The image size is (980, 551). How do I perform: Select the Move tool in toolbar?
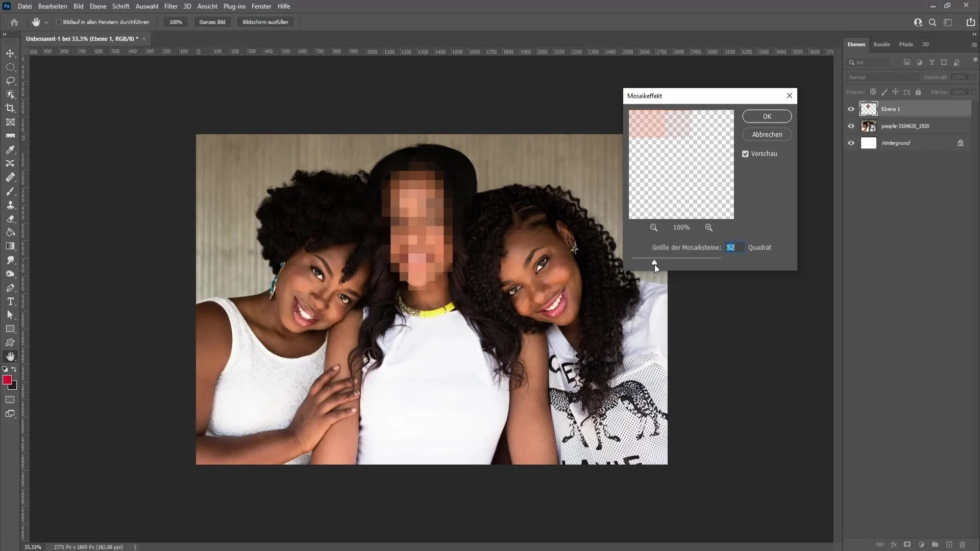pyautogui.click(x=10, y=53)
